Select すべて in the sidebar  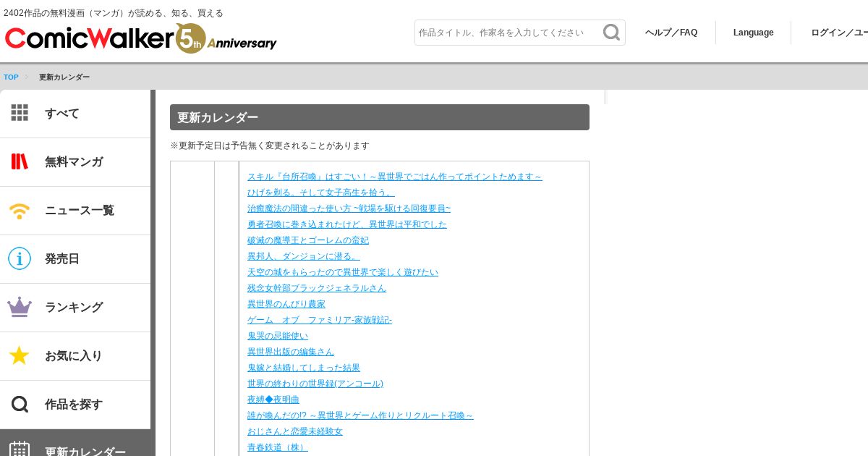pyautogui.click(x=75, y=114)
